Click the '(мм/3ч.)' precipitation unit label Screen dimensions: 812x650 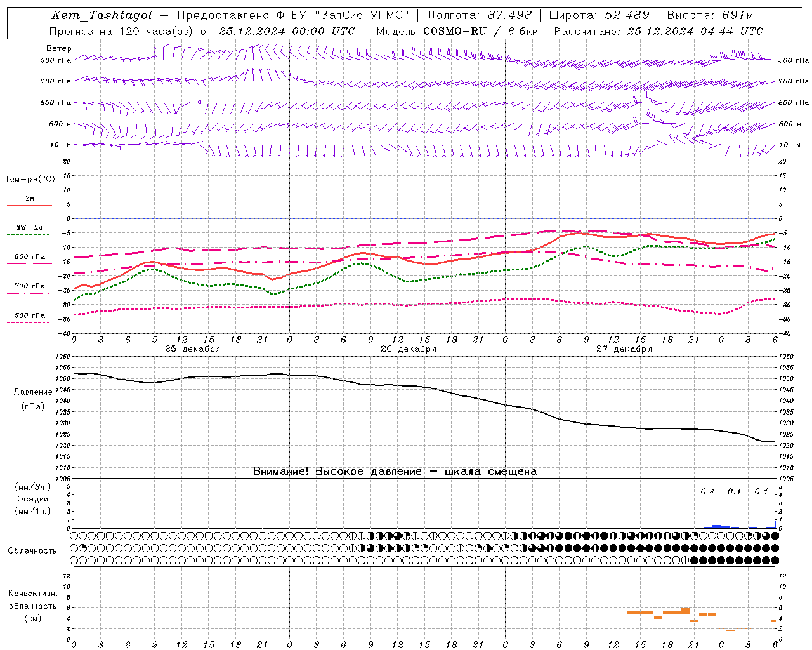33,487
